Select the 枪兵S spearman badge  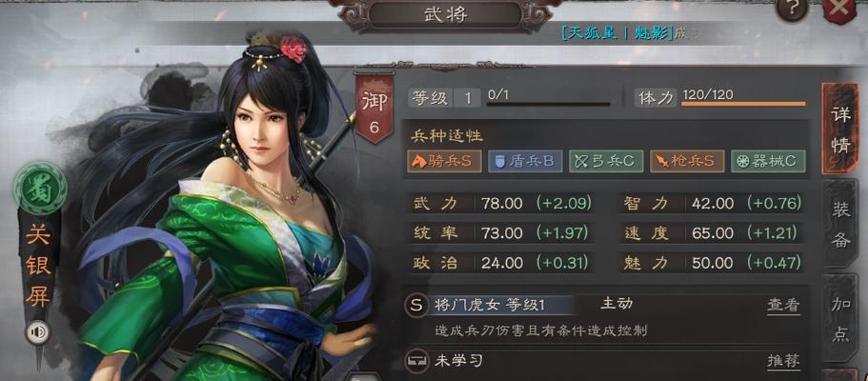click(687, 161)
